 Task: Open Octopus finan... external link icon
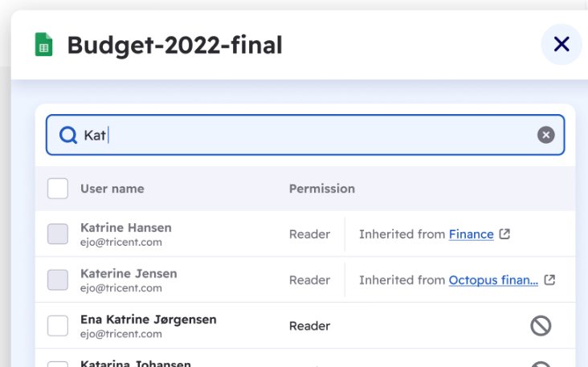point(549,279)
